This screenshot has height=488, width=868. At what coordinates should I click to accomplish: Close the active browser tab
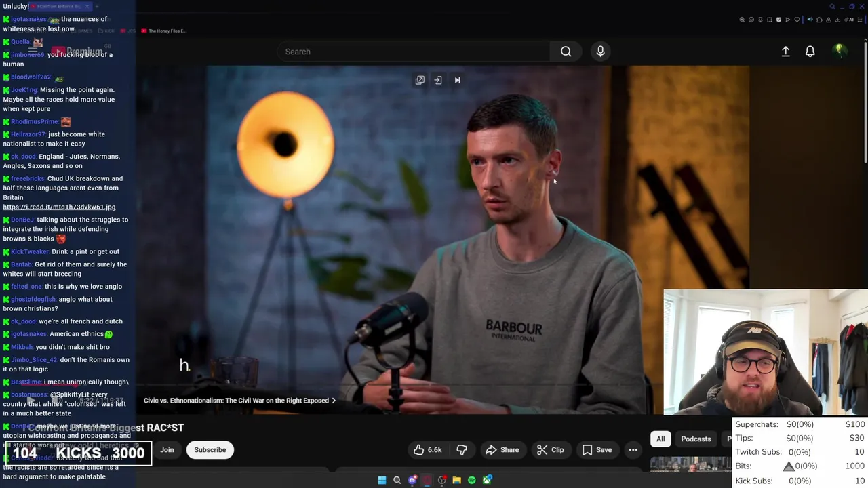[87, 6]
